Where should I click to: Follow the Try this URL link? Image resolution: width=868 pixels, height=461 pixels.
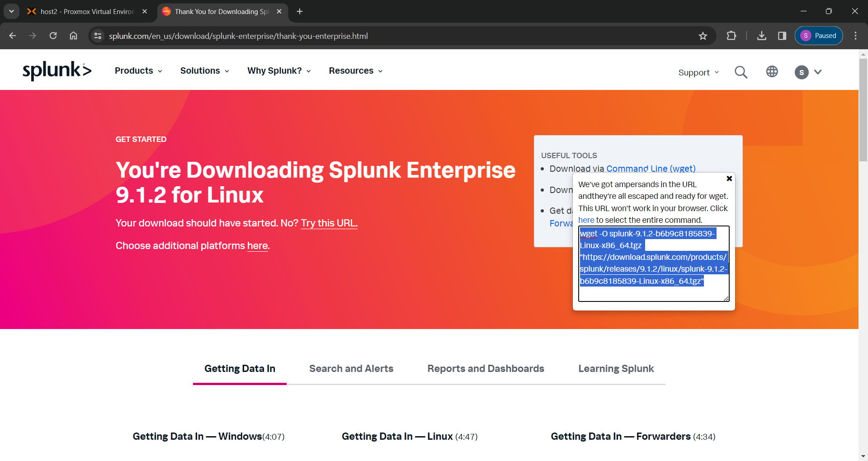coord(329,223)
